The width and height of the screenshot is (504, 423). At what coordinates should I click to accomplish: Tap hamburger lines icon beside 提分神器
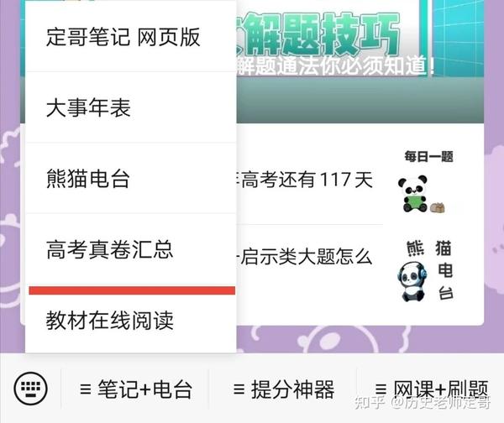pos(239,389)
